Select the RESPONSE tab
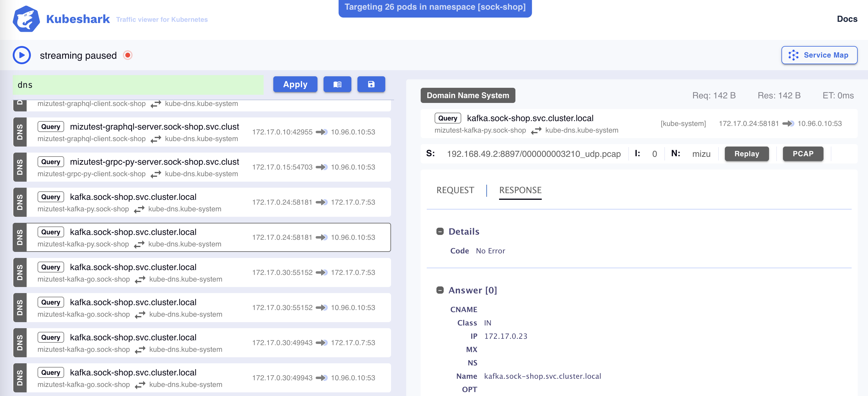 pos(520,190)
